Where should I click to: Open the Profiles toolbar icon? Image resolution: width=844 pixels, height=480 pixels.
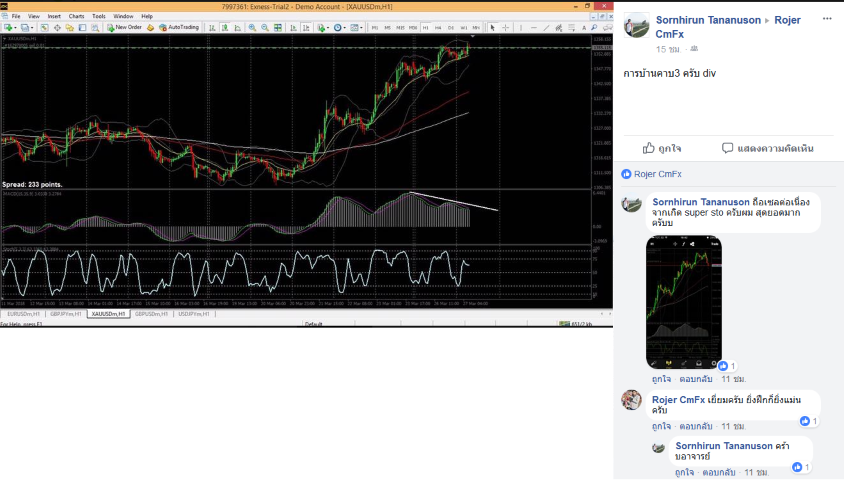(25, 27)
